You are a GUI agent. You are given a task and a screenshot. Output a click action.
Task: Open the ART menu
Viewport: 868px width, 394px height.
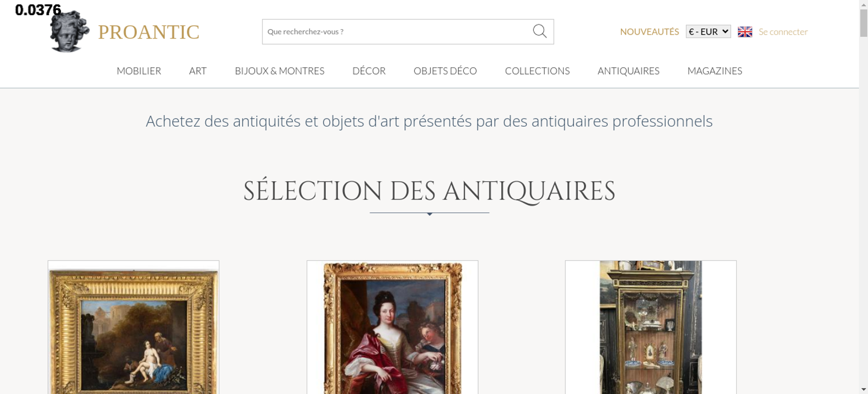[x=198, y=71]
